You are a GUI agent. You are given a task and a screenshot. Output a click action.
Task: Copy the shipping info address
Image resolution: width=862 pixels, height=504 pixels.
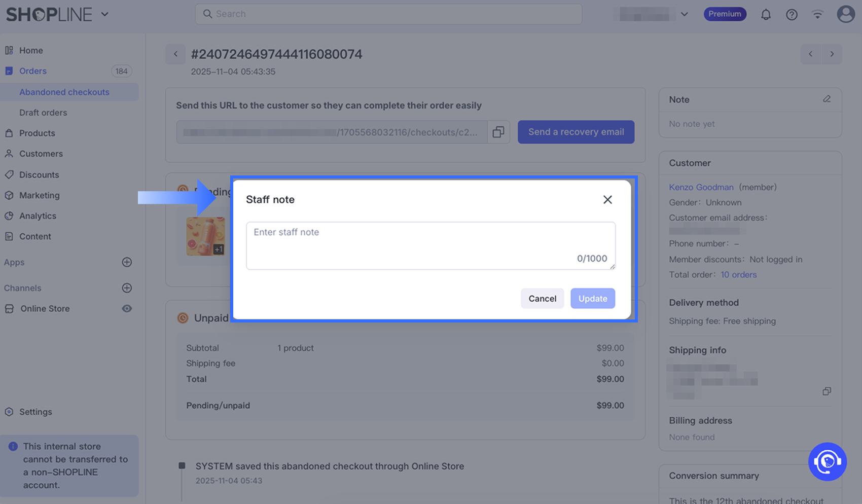[x=827, y=391]
